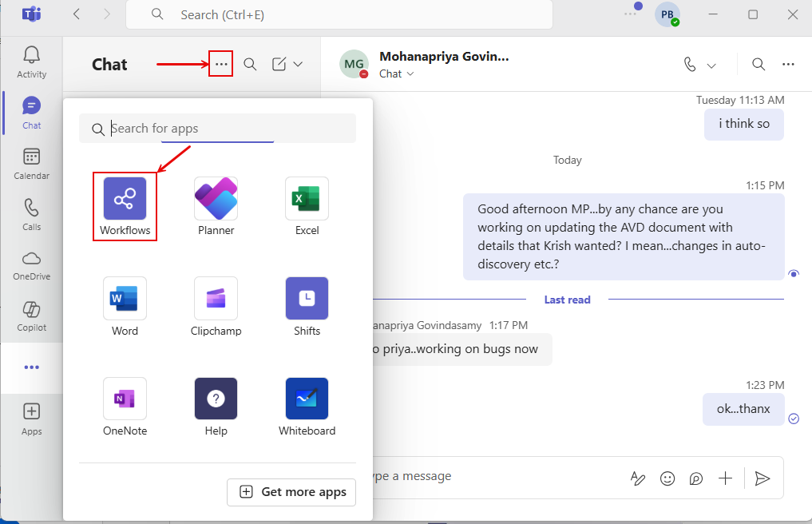Expand the Chat tab dropdown under the contact name
Viewport: 812px width, 524px height.
(x=410, y=73)
